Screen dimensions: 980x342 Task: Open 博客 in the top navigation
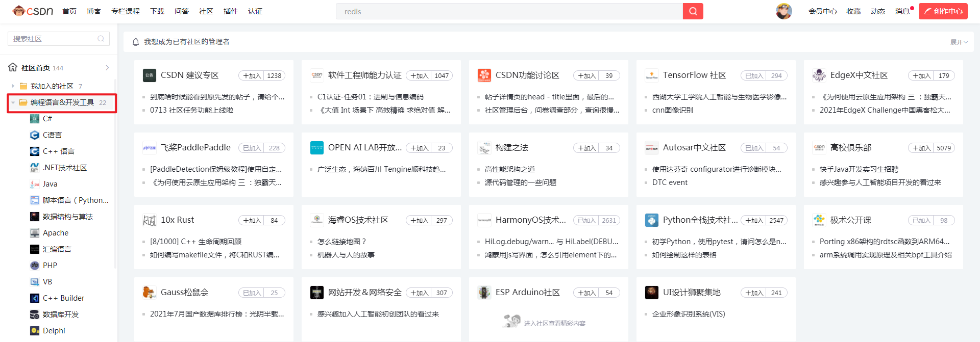[94, 11]
